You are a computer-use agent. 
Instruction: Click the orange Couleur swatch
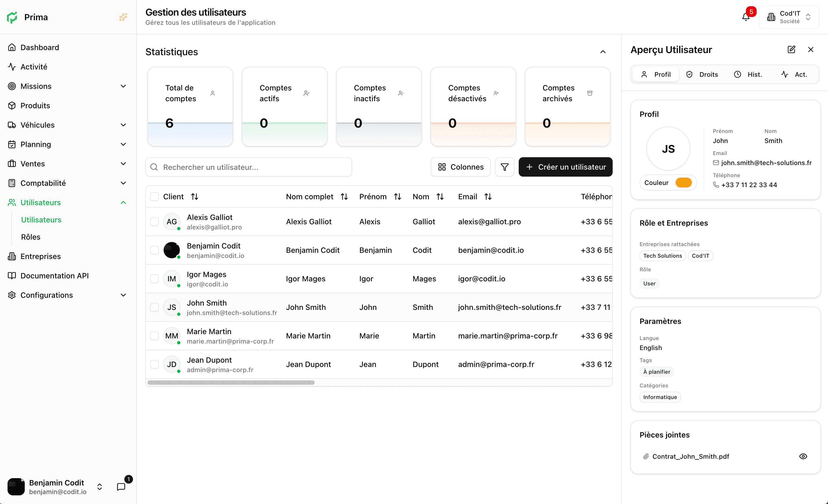click(683, 183)
